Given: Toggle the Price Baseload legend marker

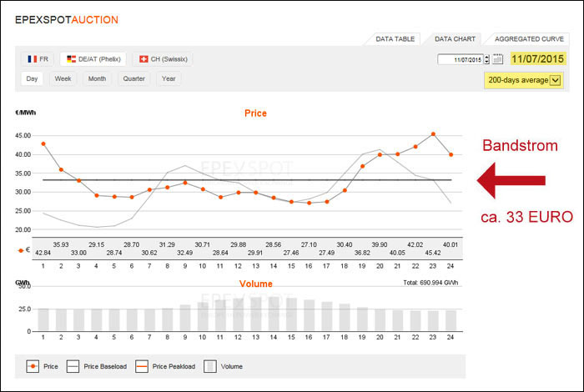Looking at the screenshot, I should tap(73, 366).
